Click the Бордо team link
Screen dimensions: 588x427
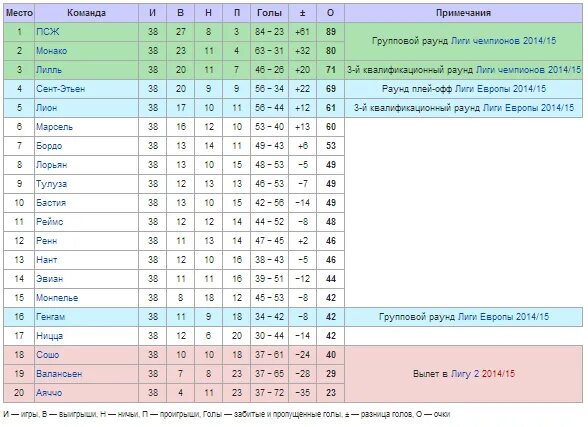coord(49,146)
